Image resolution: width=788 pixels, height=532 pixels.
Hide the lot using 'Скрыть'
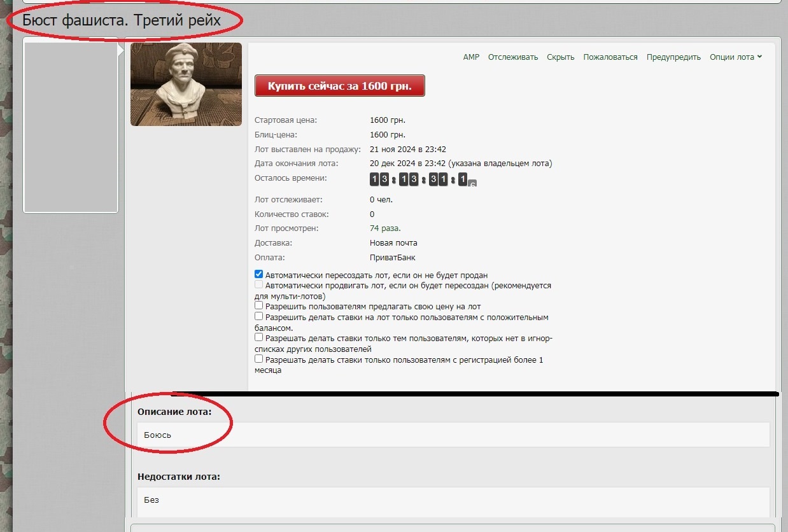coord(560,57)
